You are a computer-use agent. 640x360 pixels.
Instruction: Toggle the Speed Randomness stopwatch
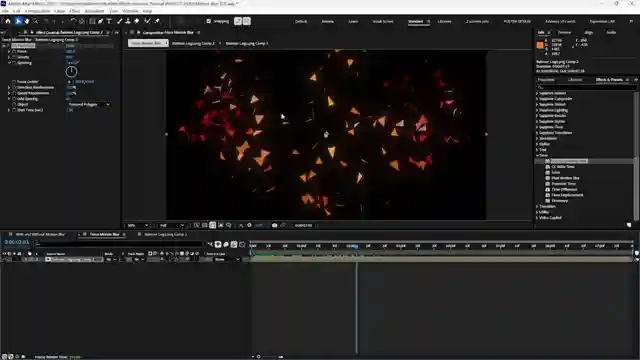pos(14,93)
